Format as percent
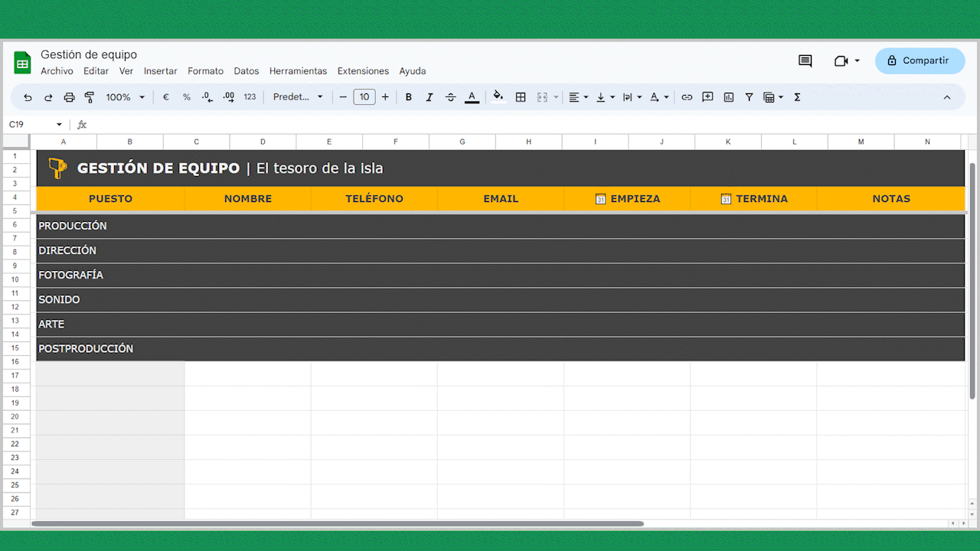The image size is (980, 551). coord(186,97)
